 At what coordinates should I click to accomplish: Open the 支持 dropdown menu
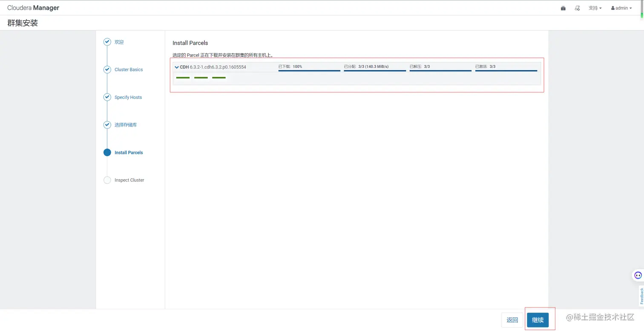[x=595, y=8]
